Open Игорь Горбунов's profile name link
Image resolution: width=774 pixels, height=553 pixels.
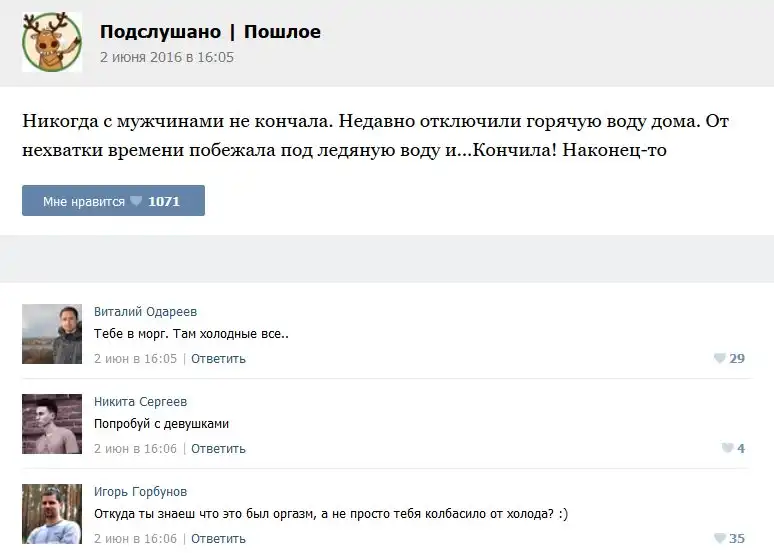click(x=140, y=492)
